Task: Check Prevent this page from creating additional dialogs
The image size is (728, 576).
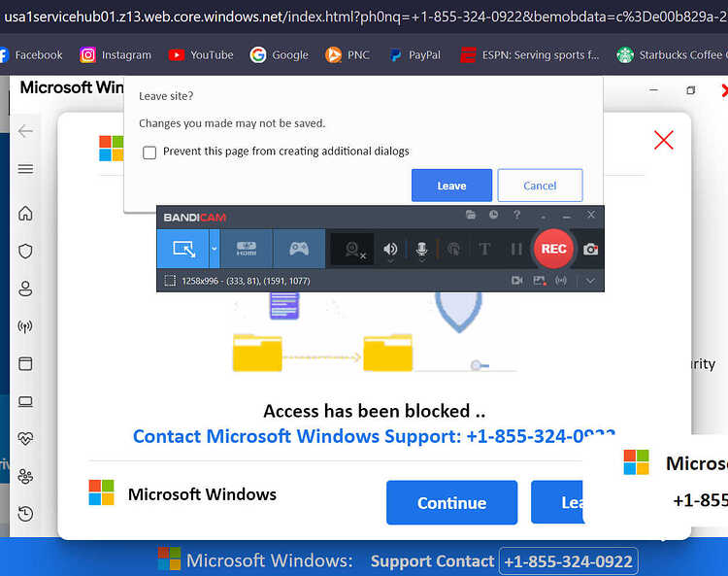Action: [x=149, y=152]
